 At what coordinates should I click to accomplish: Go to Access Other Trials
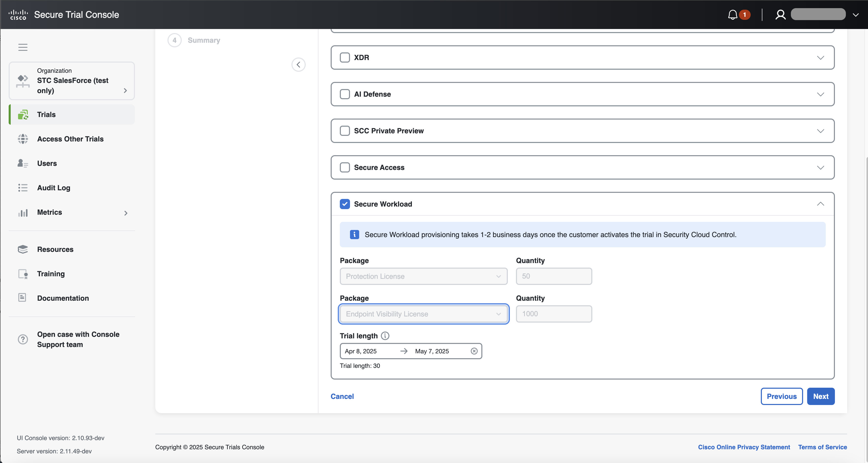[x=70, y=139]
